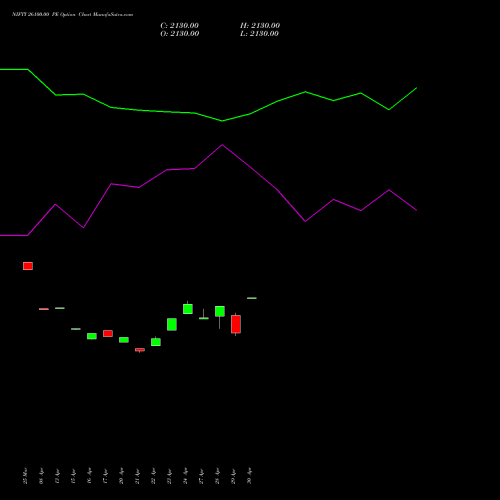
Task: Click the green candle above 22 Apr
Action: pos(156,342)
